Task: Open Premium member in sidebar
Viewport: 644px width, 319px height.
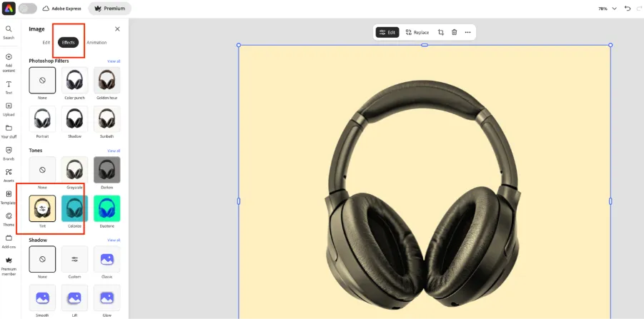Action: click(9, 266)
